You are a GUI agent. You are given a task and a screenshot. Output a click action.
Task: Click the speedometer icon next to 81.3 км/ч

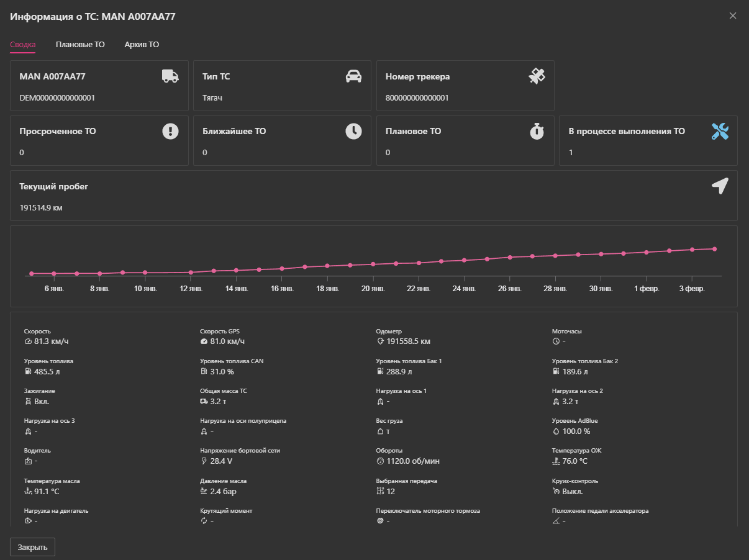[x=28, y=341]
